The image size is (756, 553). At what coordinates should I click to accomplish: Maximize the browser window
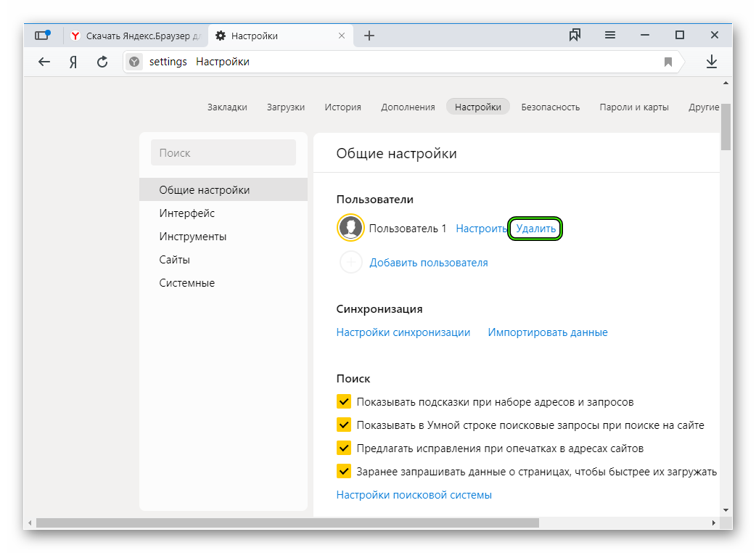[x=679, y=35]
